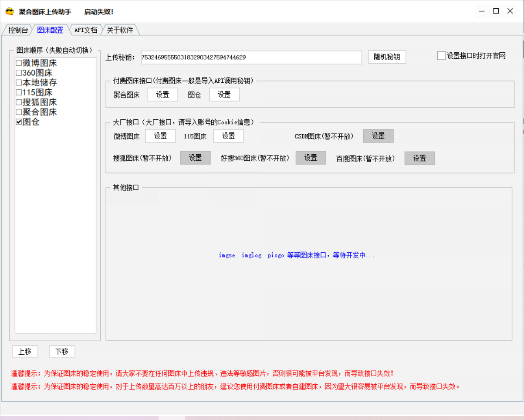Click the 下移 button
This screenshot has width=524, height=420.
coord(62,352)
